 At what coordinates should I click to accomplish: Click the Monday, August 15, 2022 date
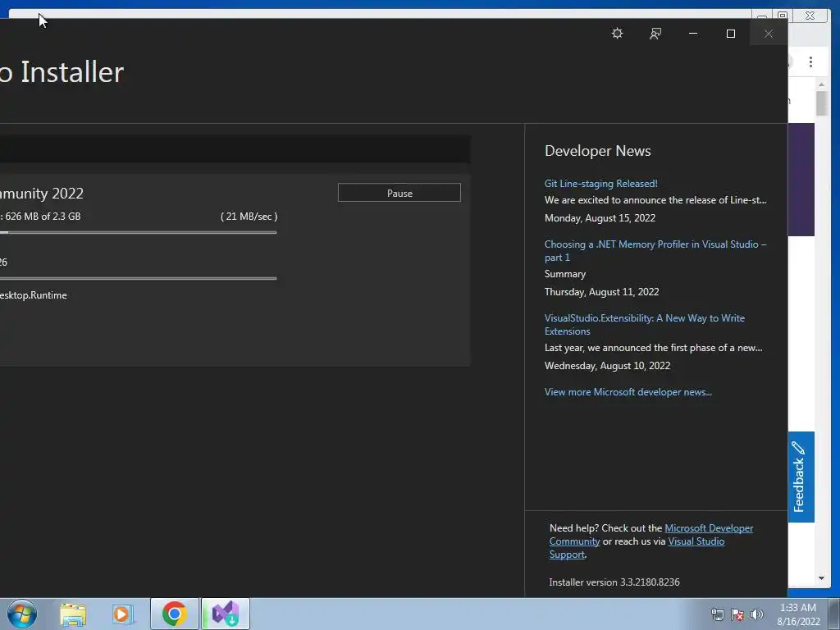600,218
